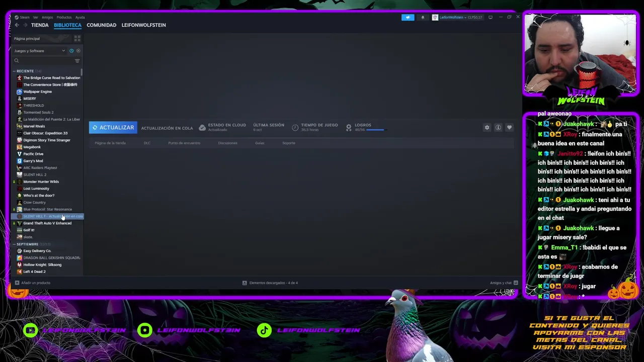Select Grand Theft Auto V Enhanced
Viewport: 644px width, 362px height.
coord(48,223)
